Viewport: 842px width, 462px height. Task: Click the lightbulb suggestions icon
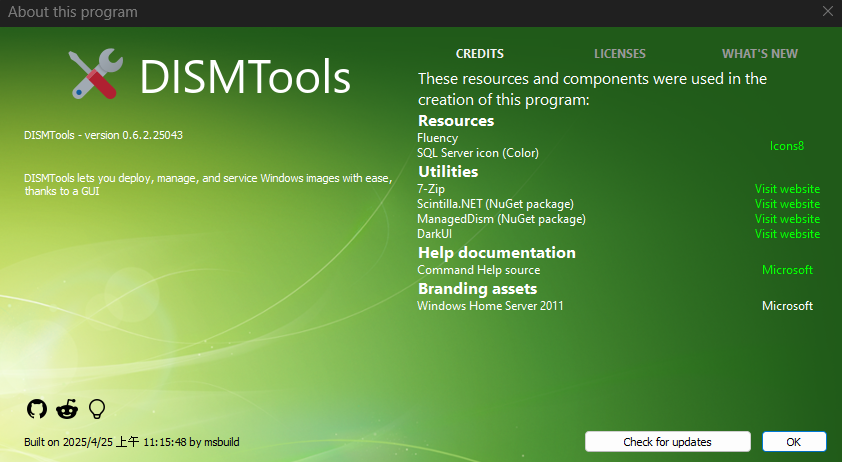point(97,409)
